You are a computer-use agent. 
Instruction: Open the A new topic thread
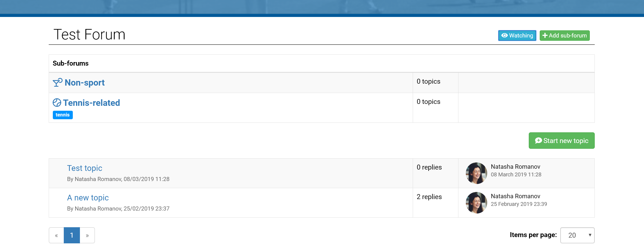pyautogui.click(x=88, y=198)
